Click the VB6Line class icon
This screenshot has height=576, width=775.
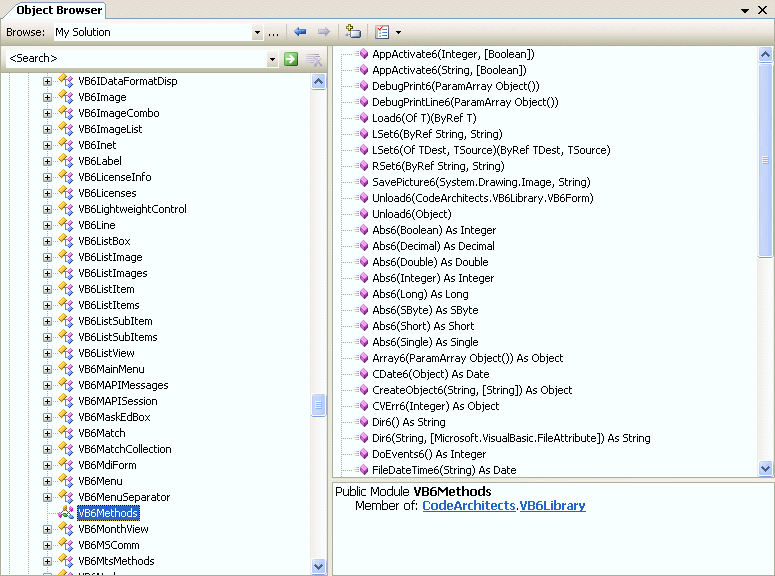pyautogui.click(x=66, y=224)
